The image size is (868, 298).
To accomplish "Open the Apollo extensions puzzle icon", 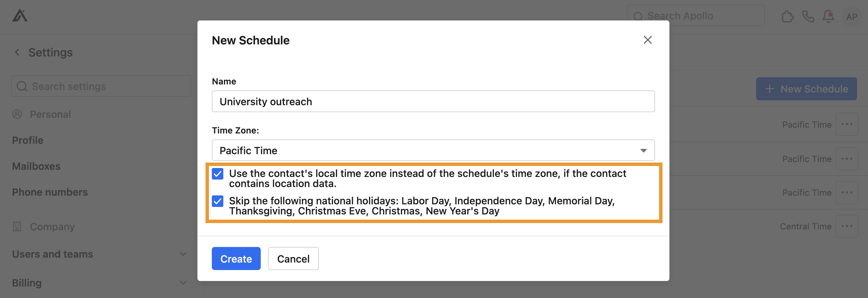I will (787, 16).
